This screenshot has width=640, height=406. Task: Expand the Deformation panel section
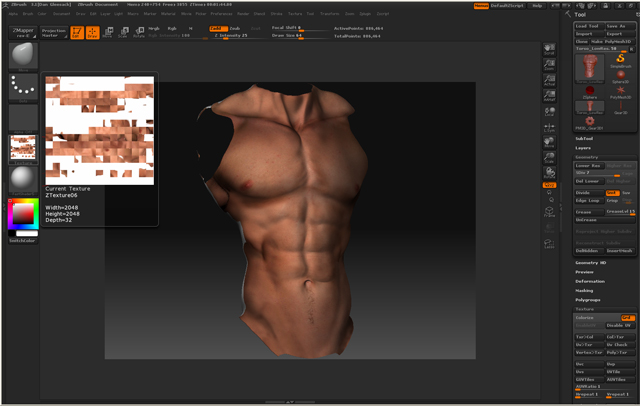(590, 281)
